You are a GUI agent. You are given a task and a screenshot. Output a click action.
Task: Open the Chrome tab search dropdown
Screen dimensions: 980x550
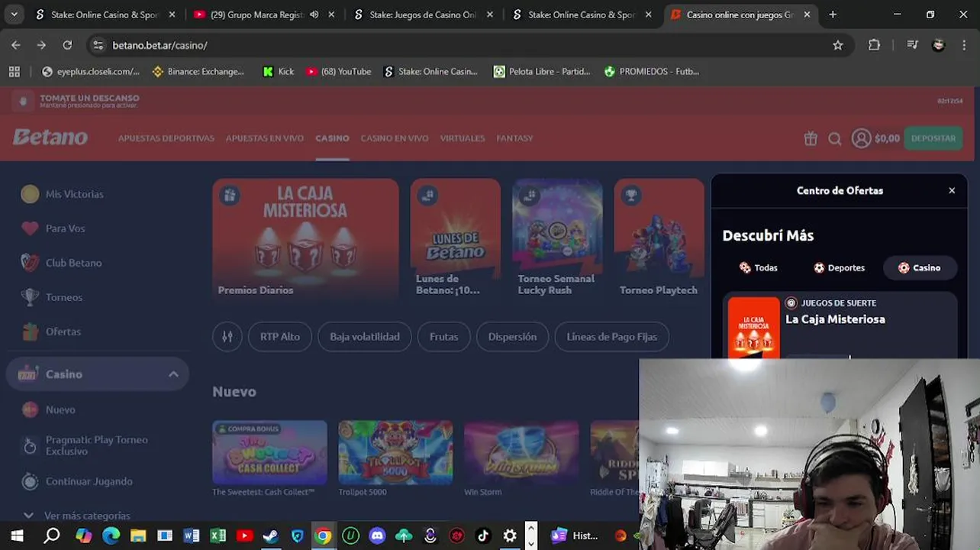(15, 15)
